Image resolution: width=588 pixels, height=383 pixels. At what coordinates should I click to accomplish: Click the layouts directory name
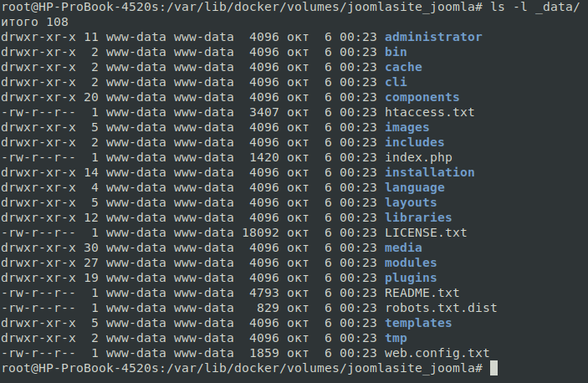coord(411,202)
